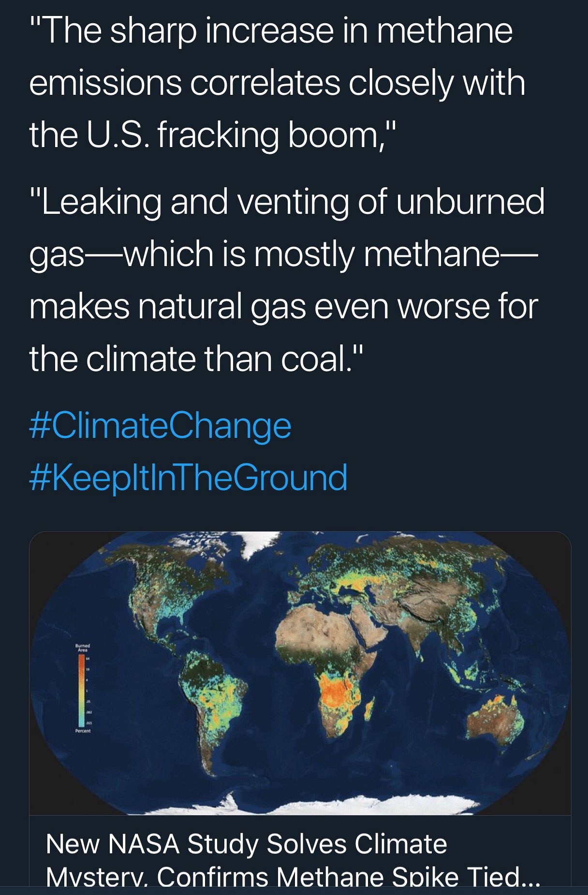This screenshot has width=588, height=895.
Task: Tap the 'Leaking and venting' quote paragraph
Action: click(285, 280)
